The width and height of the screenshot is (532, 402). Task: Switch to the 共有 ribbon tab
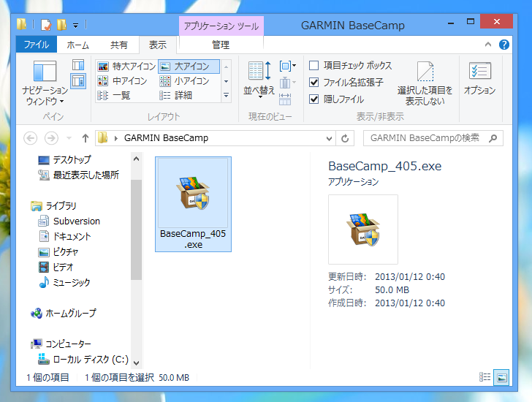[x=118, y=45]
